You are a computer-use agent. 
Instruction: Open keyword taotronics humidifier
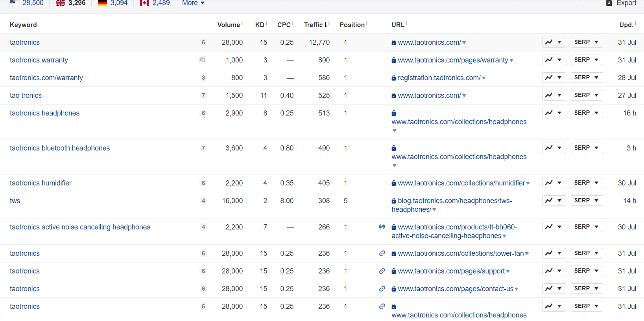(x=41, y=183)
